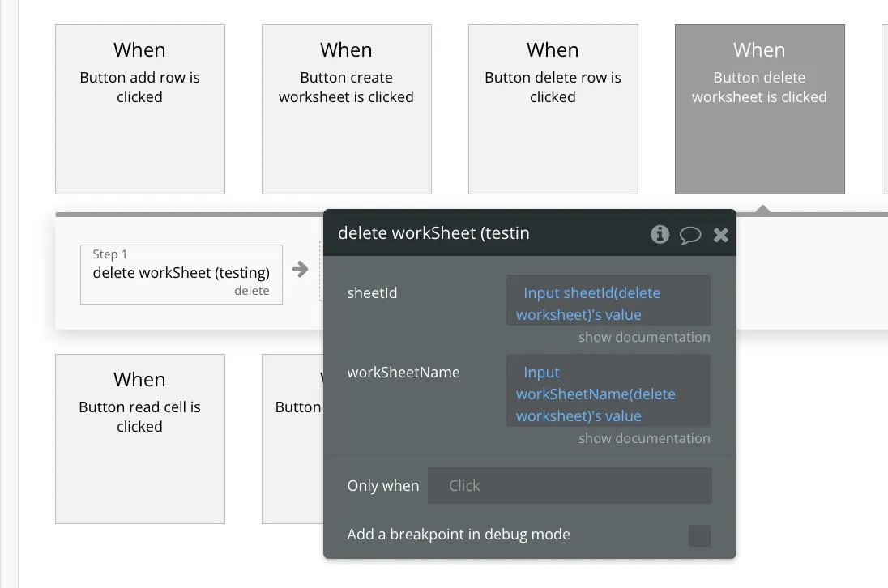The image size is (888, 588).
Task: Open Step 1 delete workSheet (testing) action
Action: [x=181, y=273]
